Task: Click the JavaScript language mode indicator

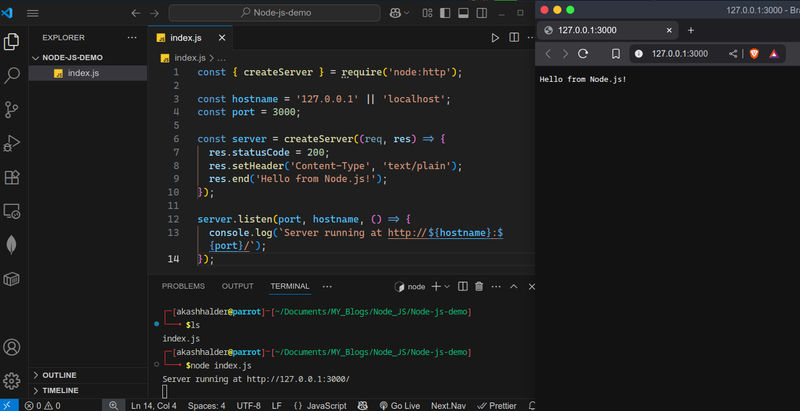Action: (x=325, y=405)
